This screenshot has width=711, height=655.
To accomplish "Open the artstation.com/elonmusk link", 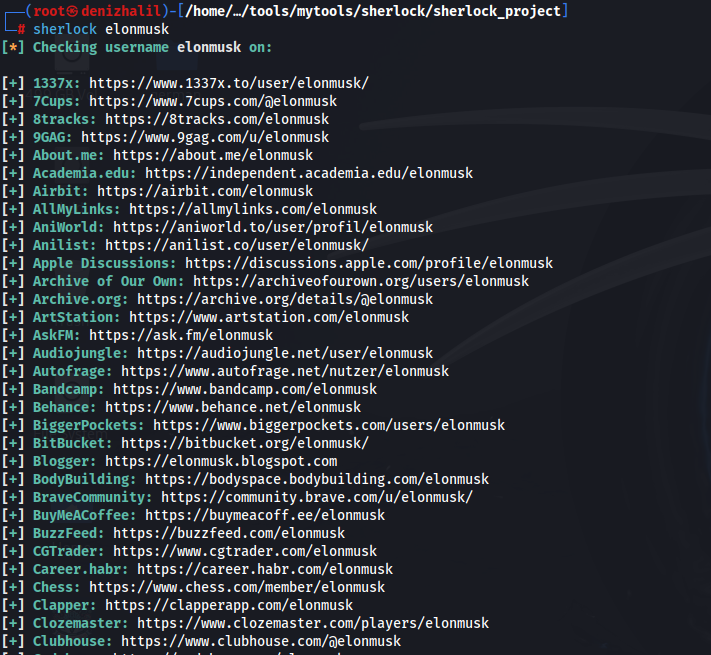I will (269, 317).
